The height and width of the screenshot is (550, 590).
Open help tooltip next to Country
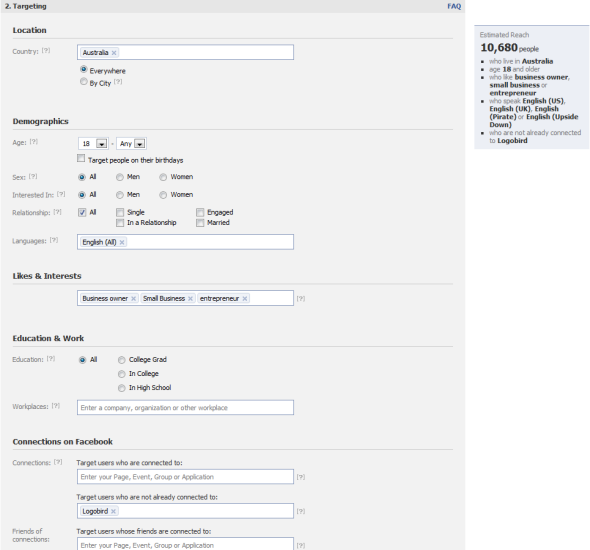click(x=46, y=50)
